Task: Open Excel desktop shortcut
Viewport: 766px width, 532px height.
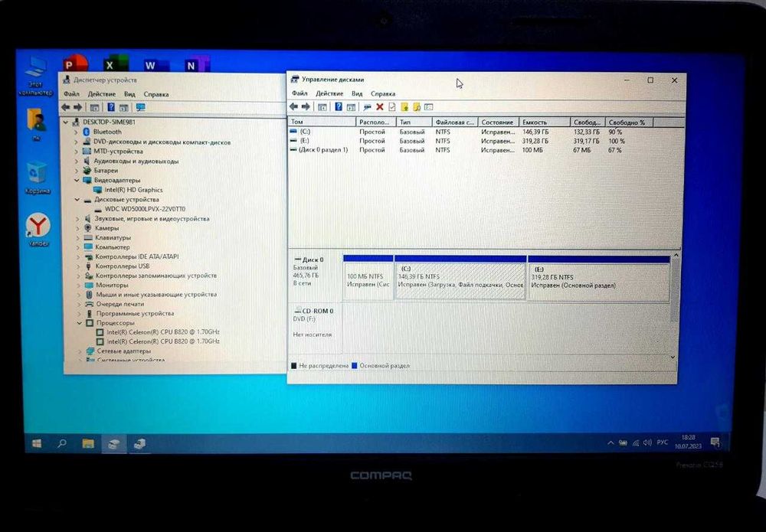Action: 116,64
